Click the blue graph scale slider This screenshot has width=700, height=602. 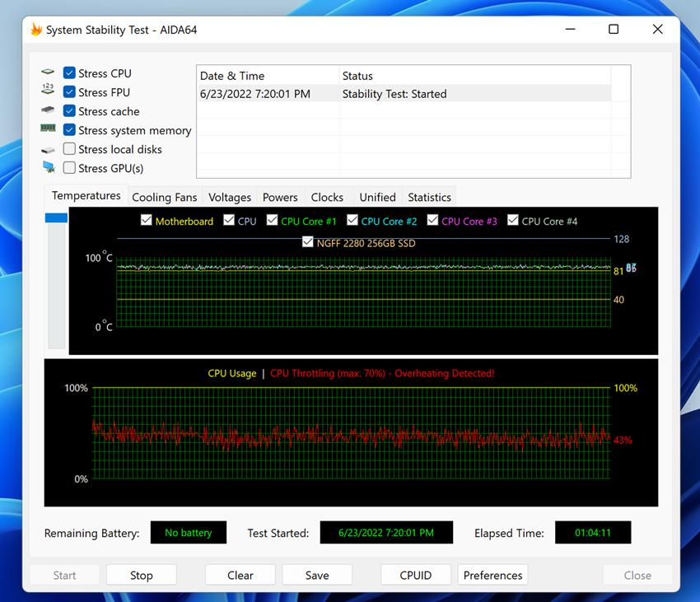(x=56, y=218)
